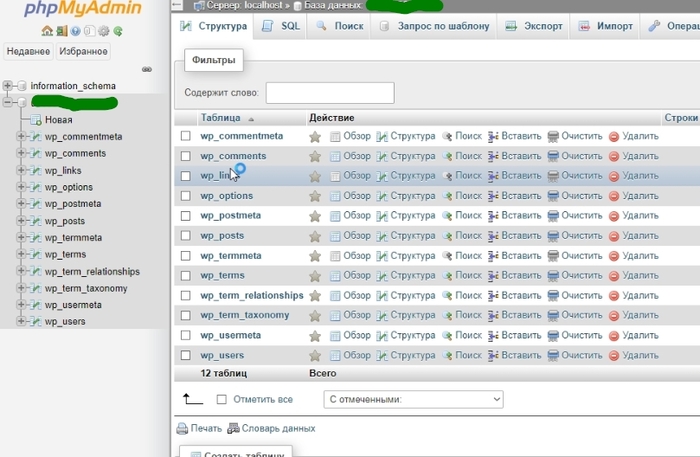The width and height of the screenshot is (700, 457).
Task: Switch to the SQL tab
Action: pos(281,26)
